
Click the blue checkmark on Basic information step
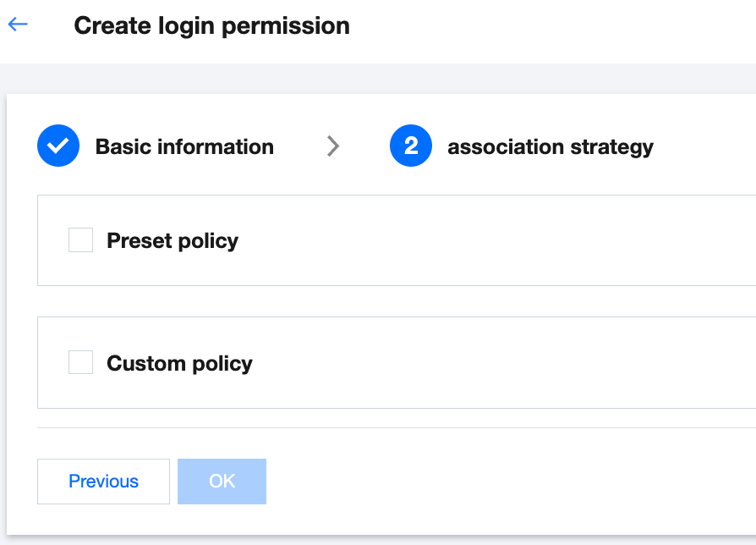58,146
